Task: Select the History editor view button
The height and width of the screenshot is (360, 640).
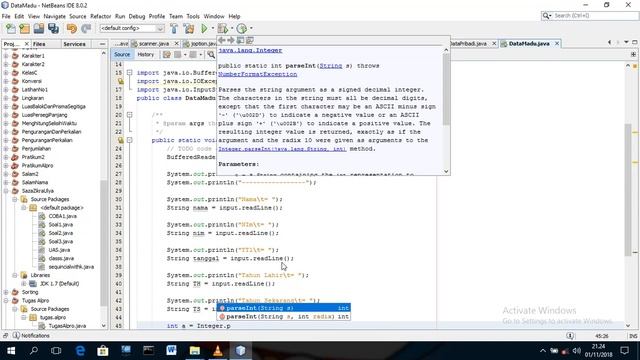Action: point(146,54)
